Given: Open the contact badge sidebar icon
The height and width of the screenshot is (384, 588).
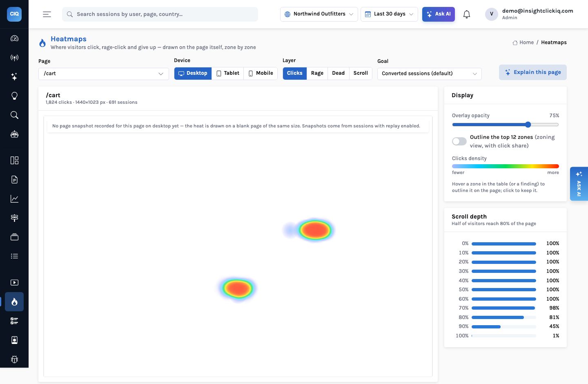Looking at the screenshot, I should pos(14,340).
